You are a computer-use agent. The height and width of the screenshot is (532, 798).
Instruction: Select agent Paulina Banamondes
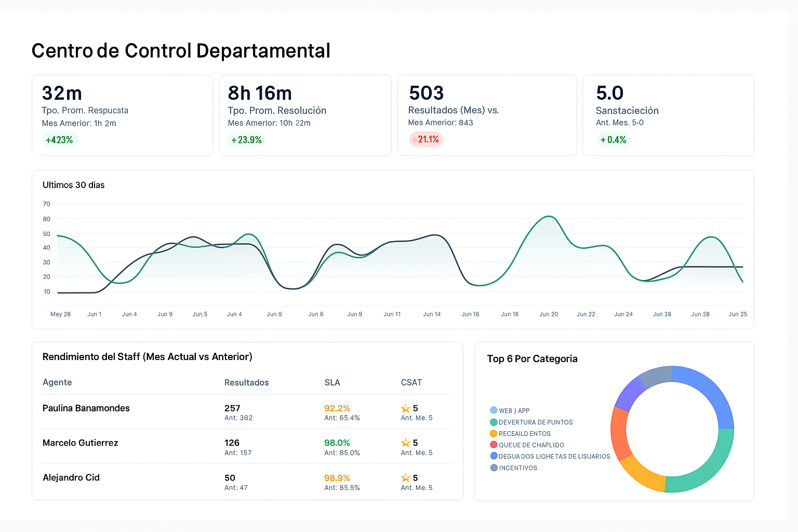click(86, 408)
